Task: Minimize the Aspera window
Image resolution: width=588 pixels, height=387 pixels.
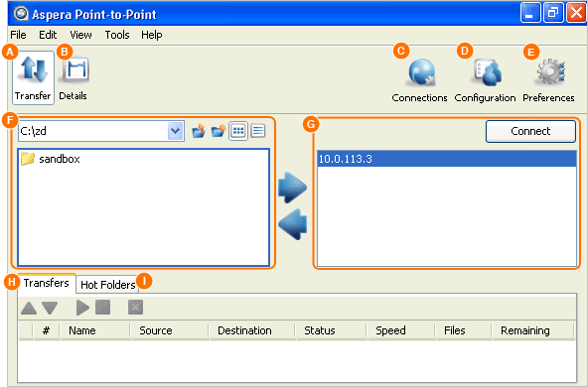Action: click(530, 13)
